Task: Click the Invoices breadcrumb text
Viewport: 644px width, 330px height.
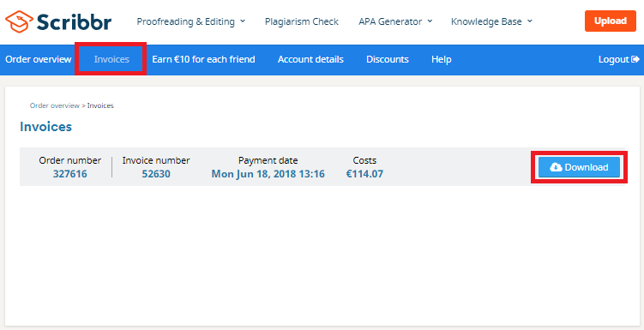Action: click(x=100, y=105)
